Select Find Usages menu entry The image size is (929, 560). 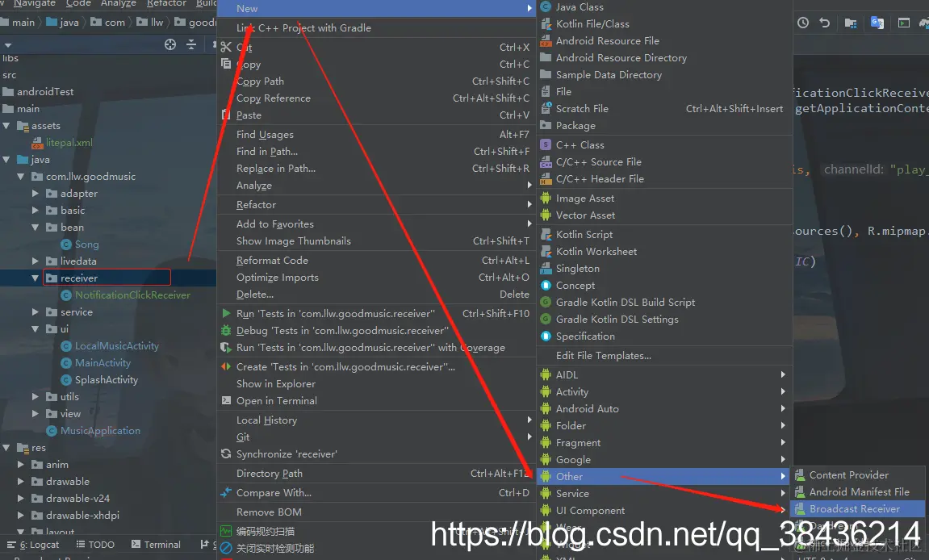377,135
